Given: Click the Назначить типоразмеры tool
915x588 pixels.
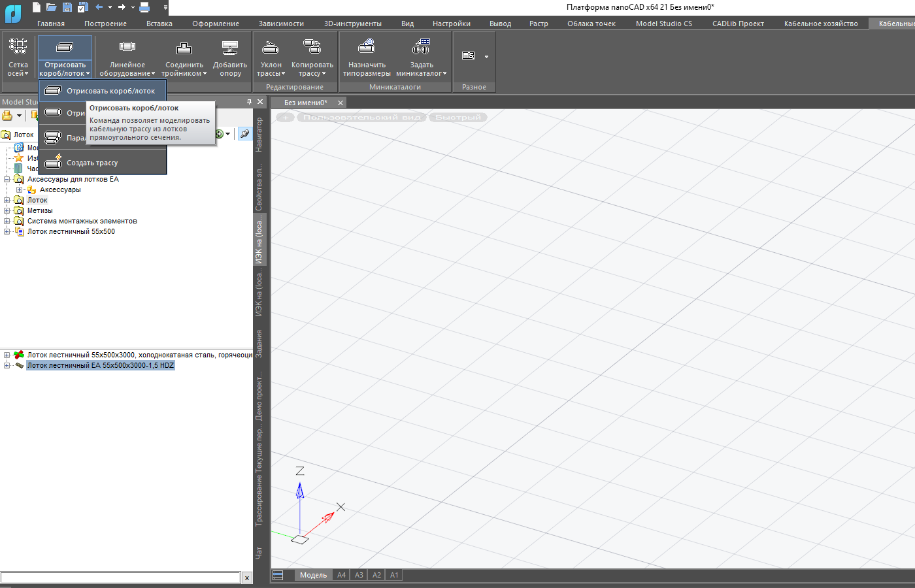Looking at the screenshot, I should pyautogui.click(x=367, y=56).
